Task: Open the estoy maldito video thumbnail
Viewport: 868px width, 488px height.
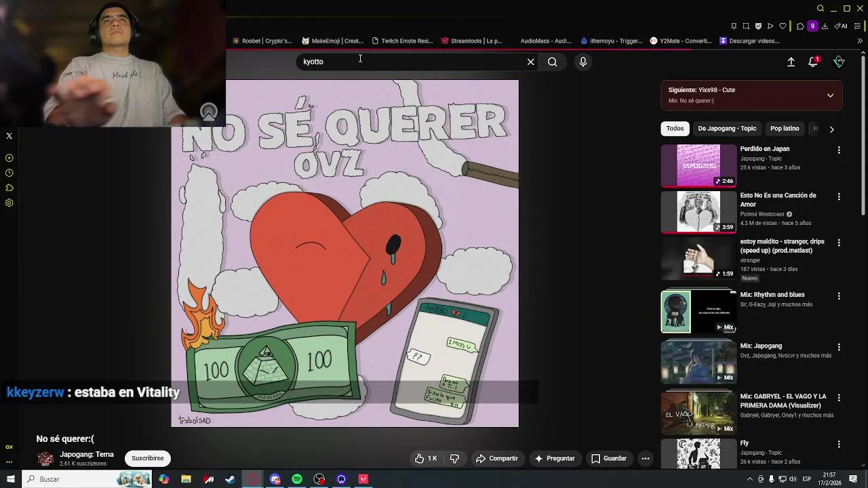Action: pyautogui.click(x=698, y=258)
